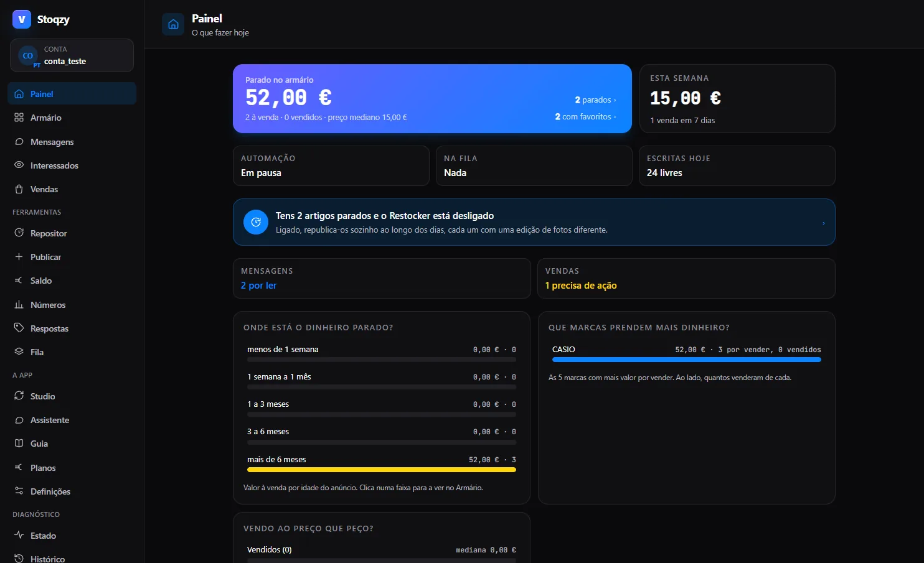Viewport: 924px width, 563px height.
Task: Select the 'menos de 1 semana' row
Action: (382, 353)
